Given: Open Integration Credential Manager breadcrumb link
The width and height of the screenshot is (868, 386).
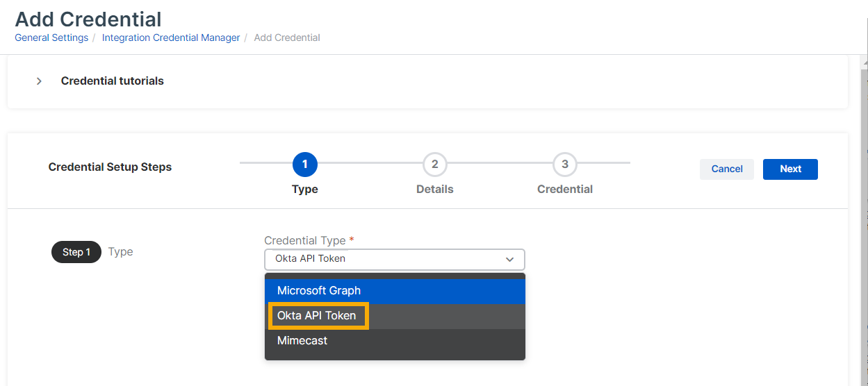Looking at the screenshot, I should tap(171, 37).
